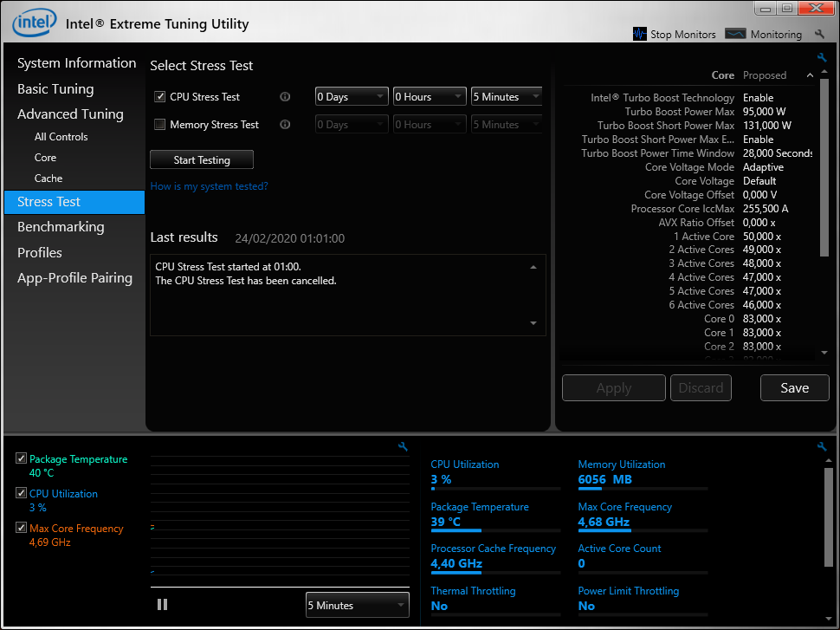Toggle CPU Utilization graph checkbox
The image size is (840, 630).
tap(21, 493)
